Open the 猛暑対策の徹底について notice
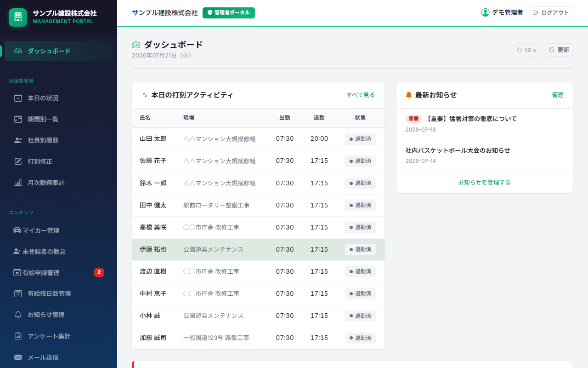The image size is (588, 368). pos(484,124)
